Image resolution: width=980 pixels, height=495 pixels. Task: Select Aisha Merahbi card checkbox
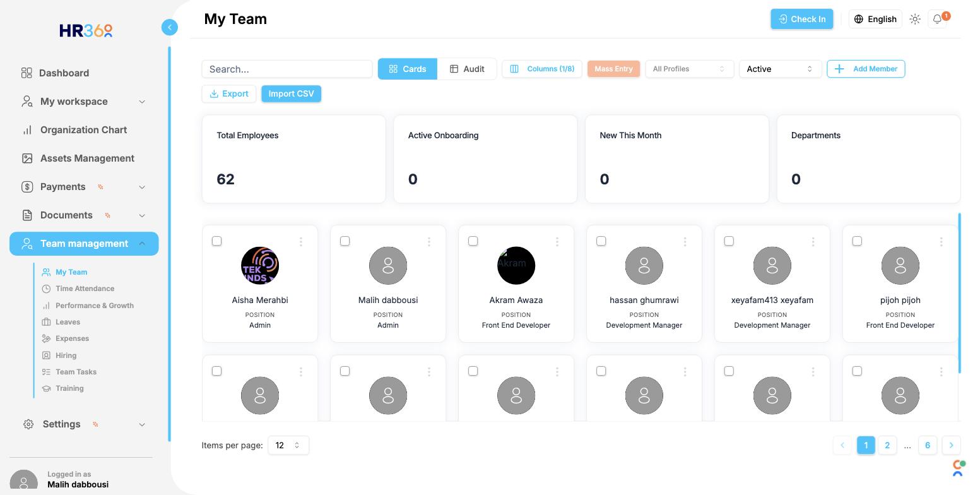click(x=216, y=241)
